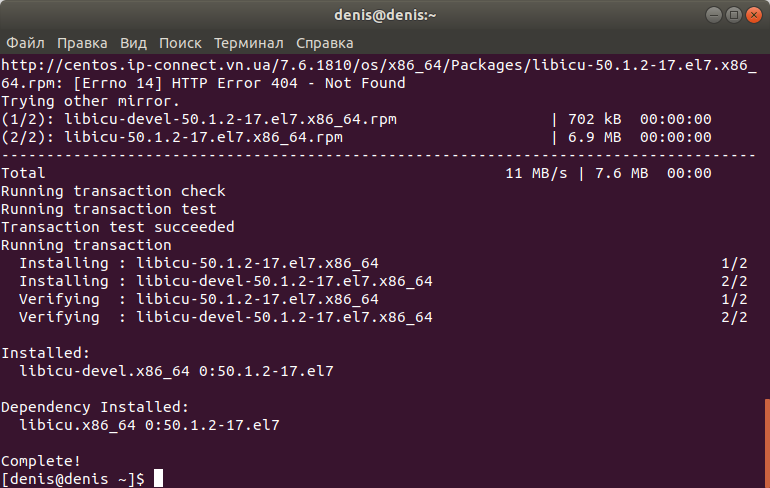Open the Правка menu
Image resolution: width=770 pixels, height=488 pixels.
pyautogui.click(x=82, y=43)
